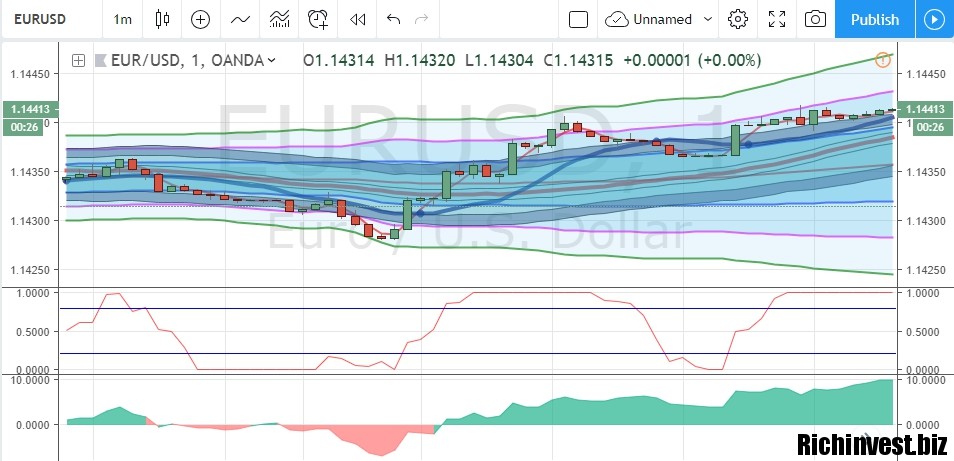
Task: Open the candlestick chart style picker
Action: pyautogui.click(x=163, y=19)
